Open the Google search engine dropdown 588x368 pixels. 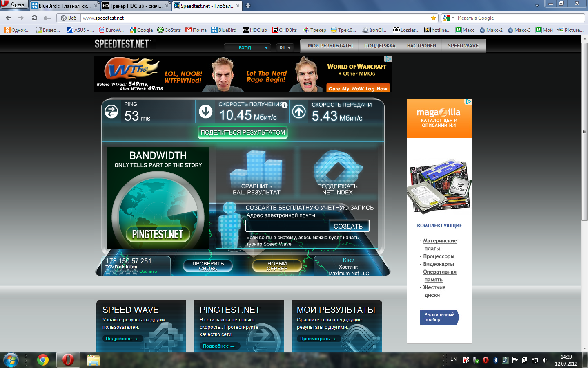click(449, 18)
